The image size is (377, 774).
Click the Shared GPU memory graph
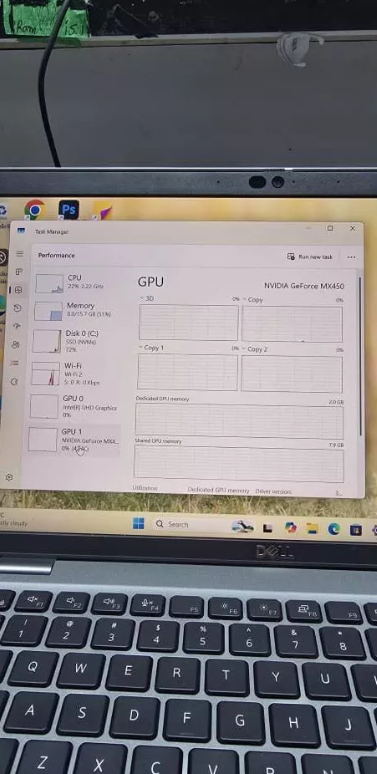239,464
